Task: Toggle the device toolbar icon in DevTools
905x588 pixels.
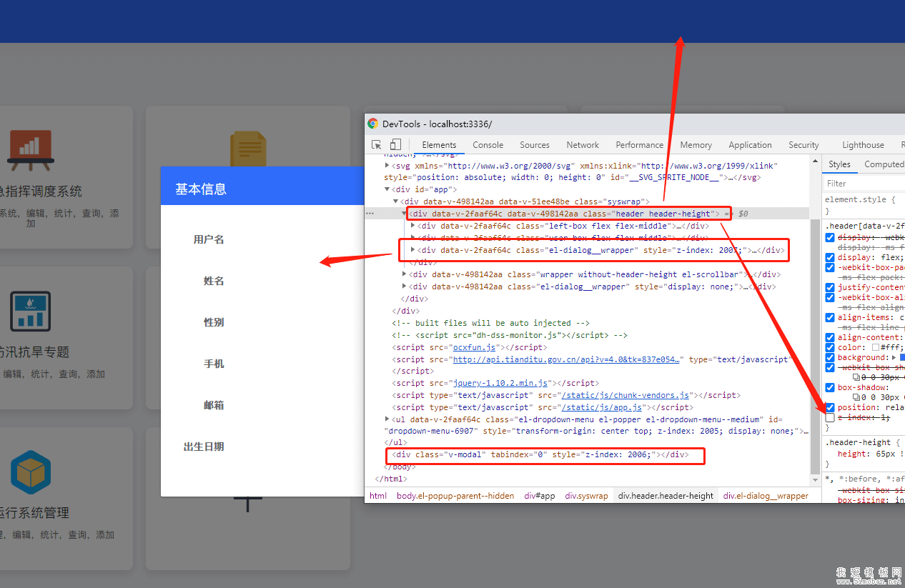Action: pyautogui.click(x=395, y=144)
